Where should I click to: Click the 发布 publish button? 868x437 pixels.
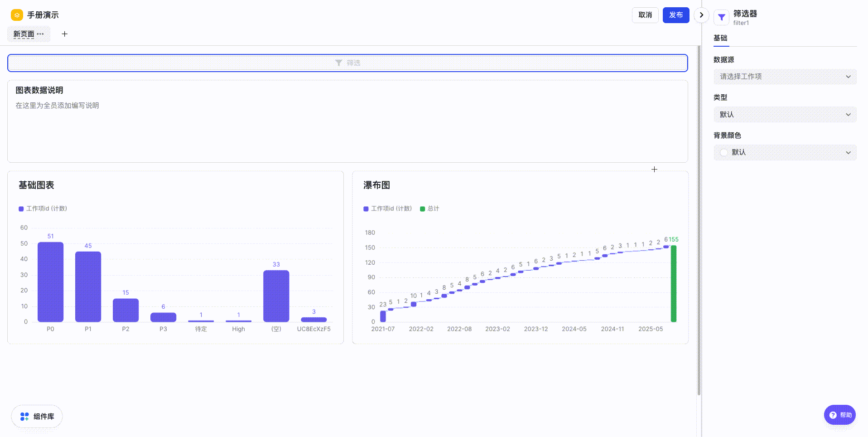[x=676, y=15]
